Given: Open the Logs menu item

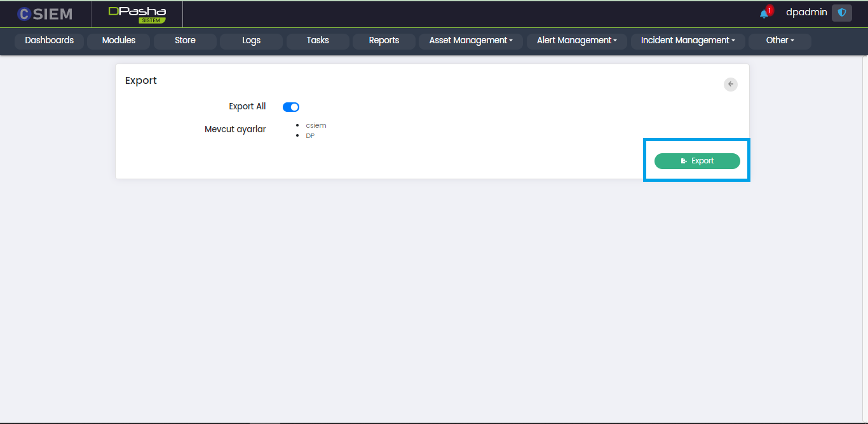Looking at the screenshot, I should point(251,41).
